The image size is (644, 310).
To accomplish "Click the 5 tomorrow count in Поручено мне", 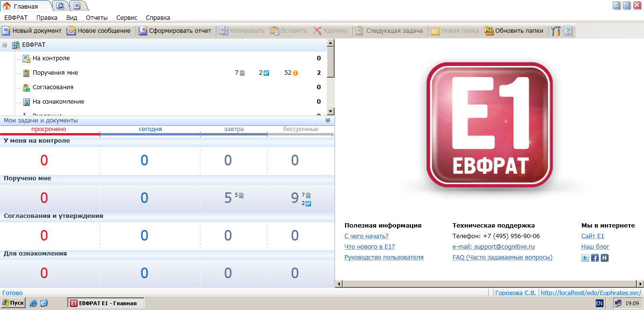I will (228, 198).
